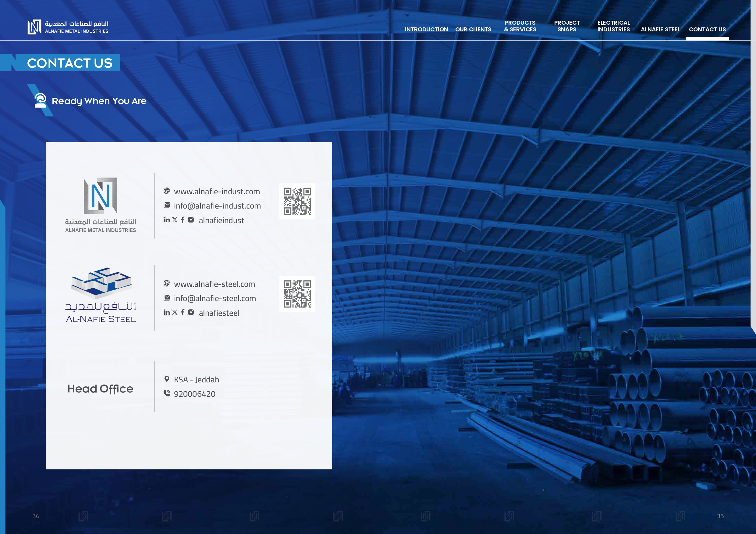756x534 pixels.
Task: Open the Introduction menu item
Action: click(x=426, y=29)
